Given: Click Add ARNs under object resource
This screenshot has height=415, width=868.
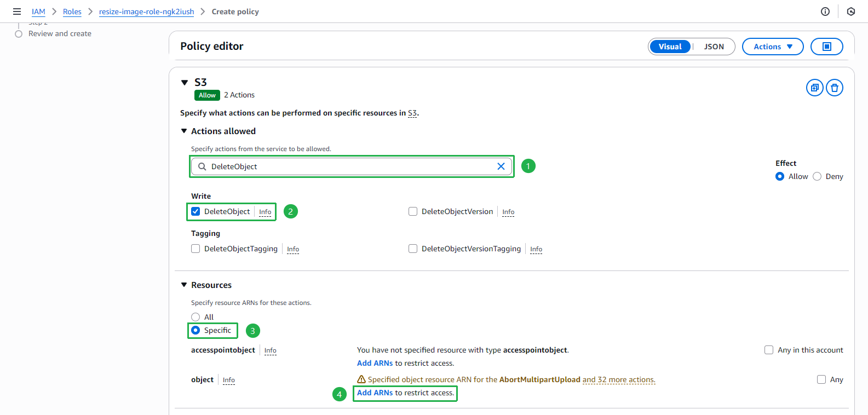Looking at the screenshot, I should coord(375,393).
